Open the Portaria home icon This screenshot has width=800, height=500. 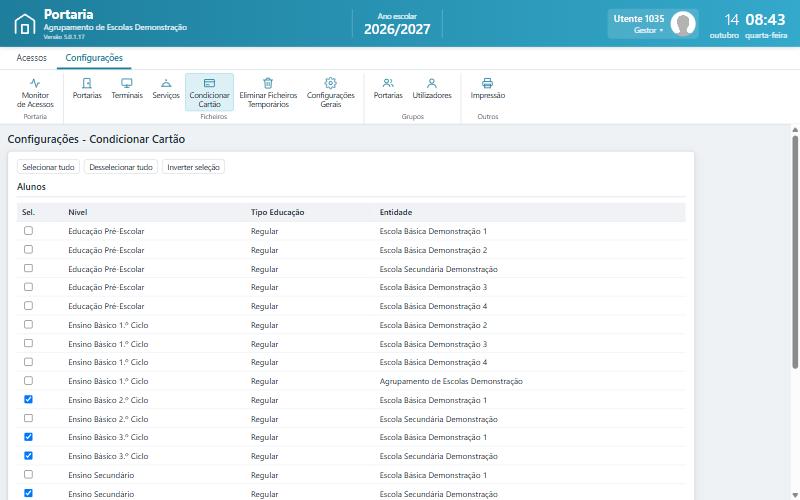point(24,24)
